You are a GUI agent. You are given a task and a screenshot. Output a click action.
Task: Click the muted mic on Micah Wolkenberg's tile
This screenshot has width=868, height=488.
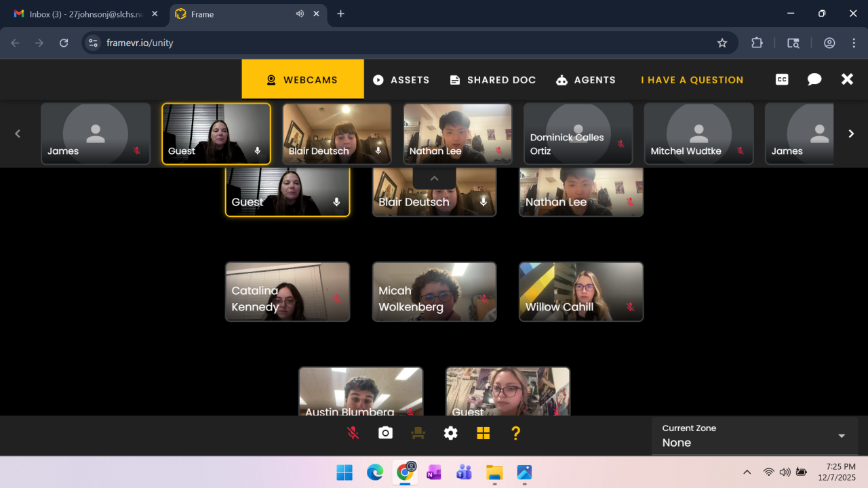click(484, 298)
